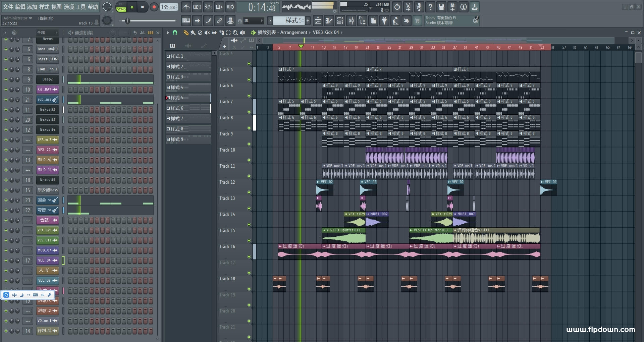Viewport: 644px width, 342px height.
Task: Switch PAT/SONG mode toggle
Action: click(x=121, y=7)
